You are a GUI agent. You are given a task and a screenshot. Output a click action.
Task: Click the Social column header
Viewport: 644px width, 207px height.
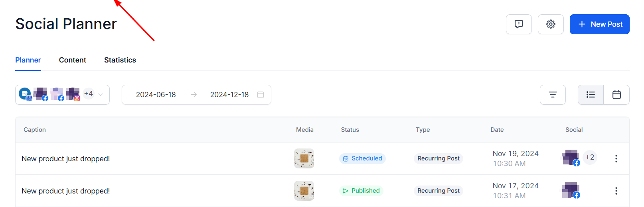point(574,130)
